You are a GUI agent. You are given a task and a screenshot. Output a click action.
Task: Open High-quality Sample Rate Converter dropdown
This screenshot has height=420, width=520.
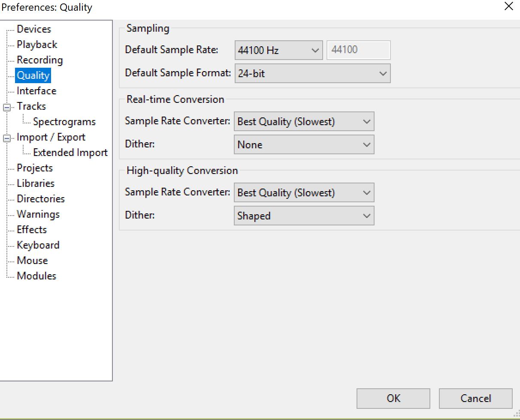[x=304, y=192]
